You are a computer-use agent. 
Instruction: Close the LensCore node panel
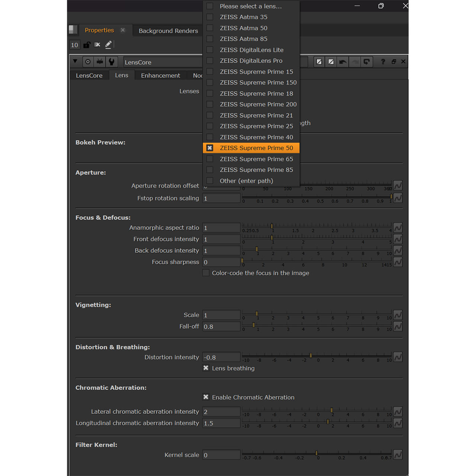coord(403,62)
